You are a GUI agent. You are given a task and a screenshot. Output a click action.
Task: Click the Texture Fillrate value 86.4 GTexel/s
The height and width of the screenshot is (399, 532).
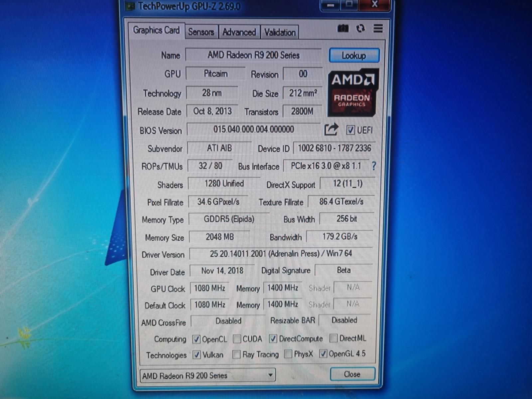point(341,201)
